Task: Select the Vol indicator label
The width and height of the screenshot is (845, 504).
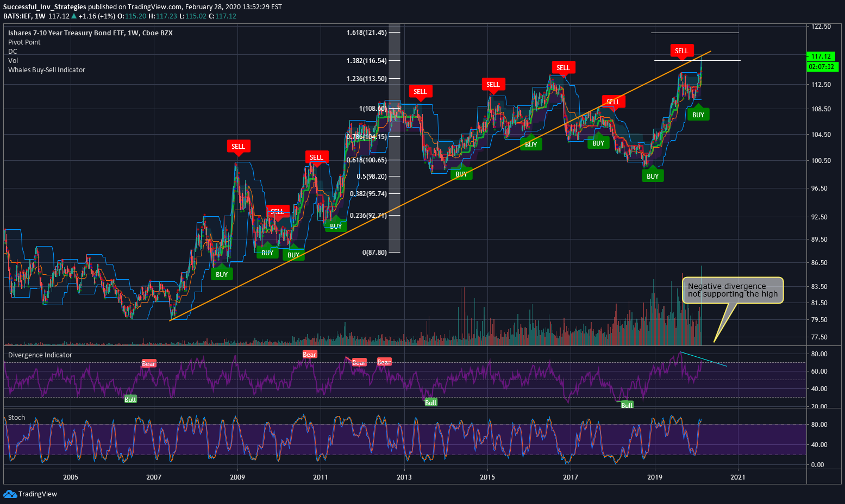Action: (x=13, y=61)
